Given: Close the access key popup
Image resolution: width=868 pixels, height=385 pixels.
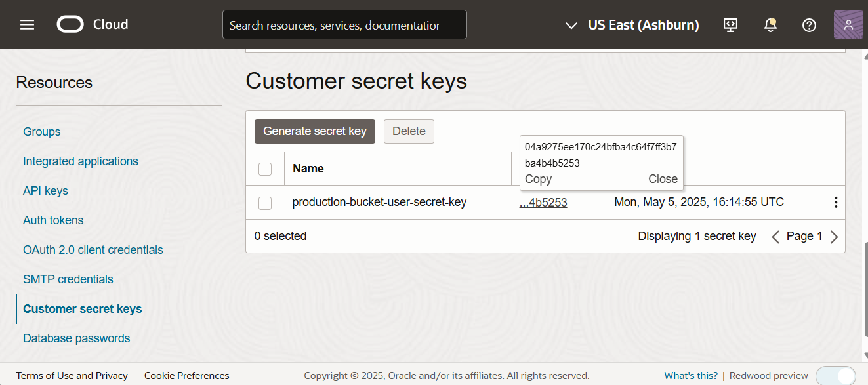Looking at the screenshot, I should tap(663, 179).
